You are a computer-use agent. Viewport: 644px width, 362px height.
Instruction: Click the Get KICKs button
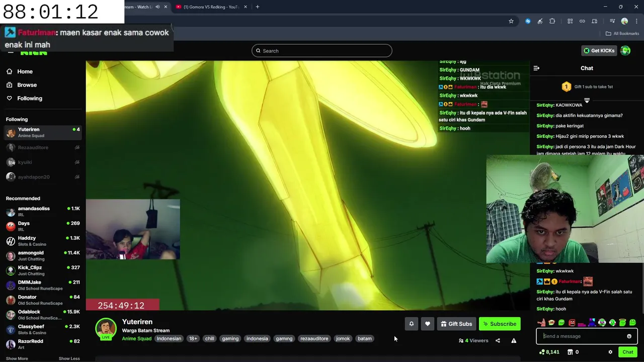599,51
